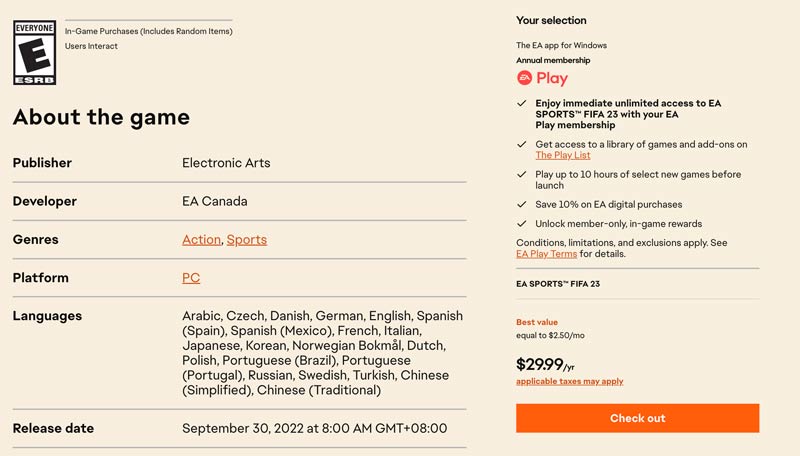This screenshot has height=456, width=800.
Task: Click checkmark beside Save 10% benefit
Action: (521, 205)
